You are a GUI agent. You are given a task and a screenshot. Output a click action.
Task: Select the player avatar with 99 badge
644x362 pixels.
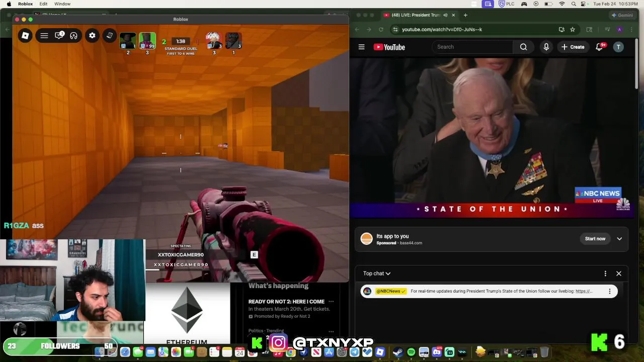147,41
